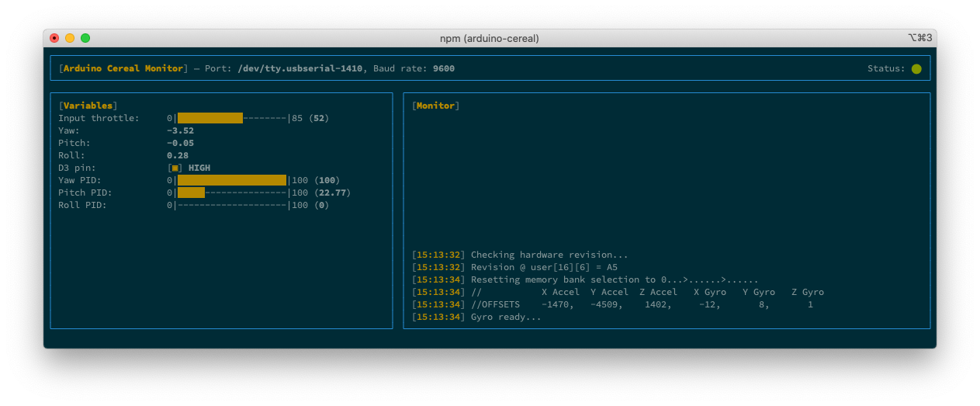This screenshot has width=980, height=406.
Task: Toggle the D3 pin HIGH checkbox
Action: pyautogui.click(x=176, y=168)
